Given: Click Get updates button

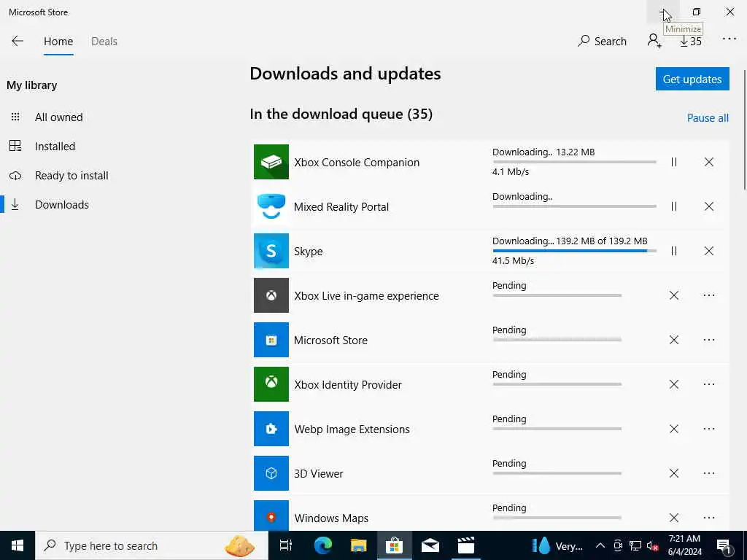Looking at the screenshot, I should [x=692, y=79].
